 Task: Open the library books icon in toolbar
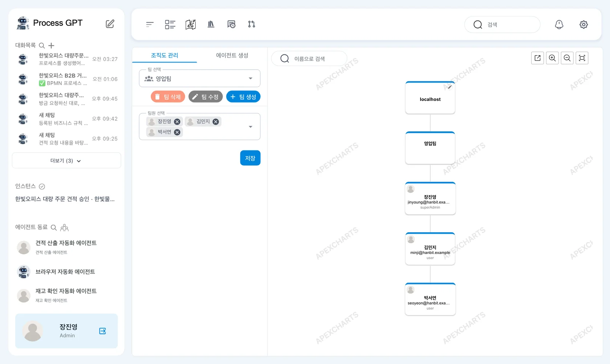coord(211,24)
